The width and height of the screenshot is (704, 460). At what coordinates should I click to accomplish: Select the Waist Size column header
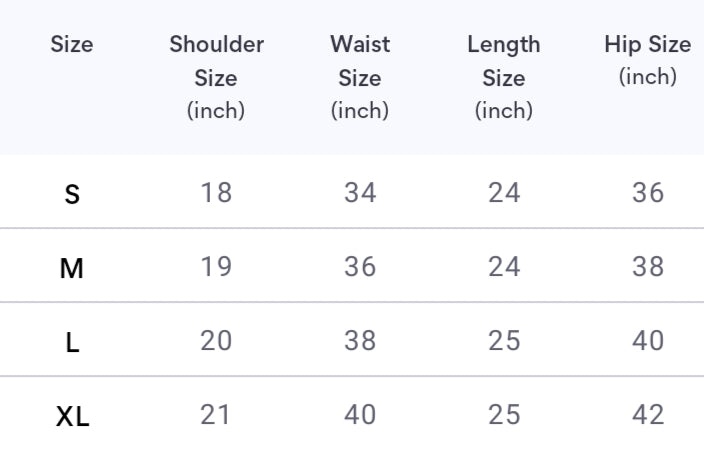(360, 77)
